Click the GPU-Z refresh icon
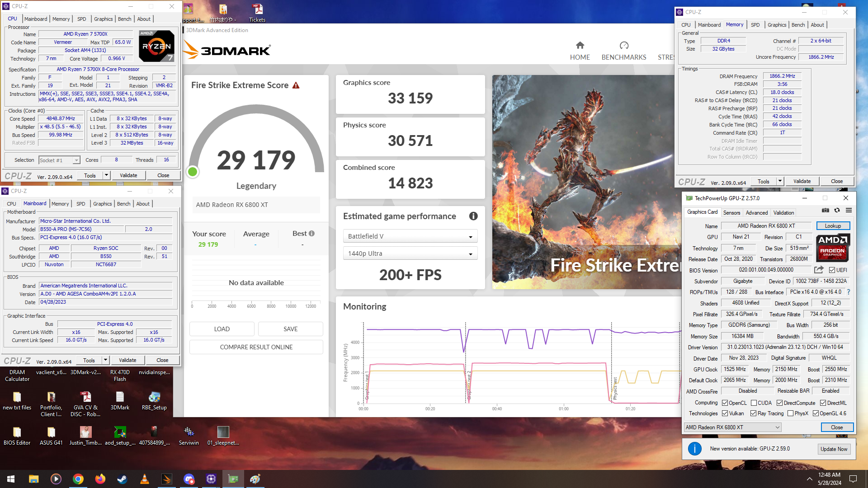 837,210
